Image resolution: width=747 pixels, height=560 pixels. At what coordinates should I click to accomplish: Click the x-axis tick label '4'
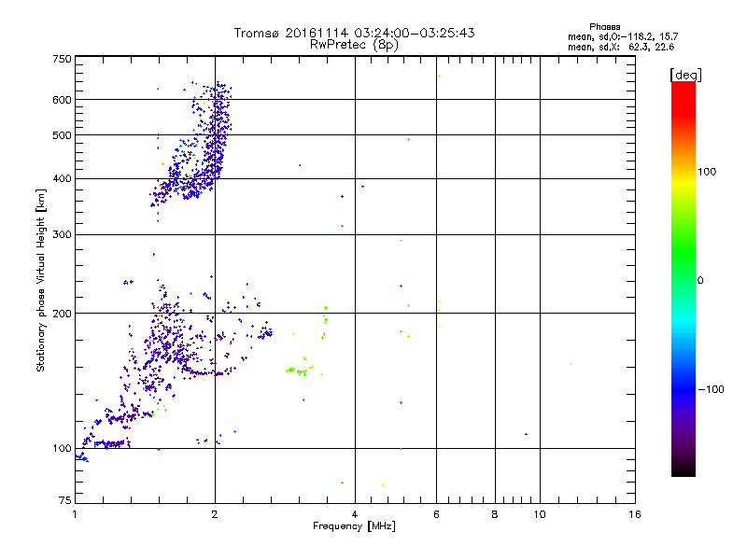(x=355, y=514)
